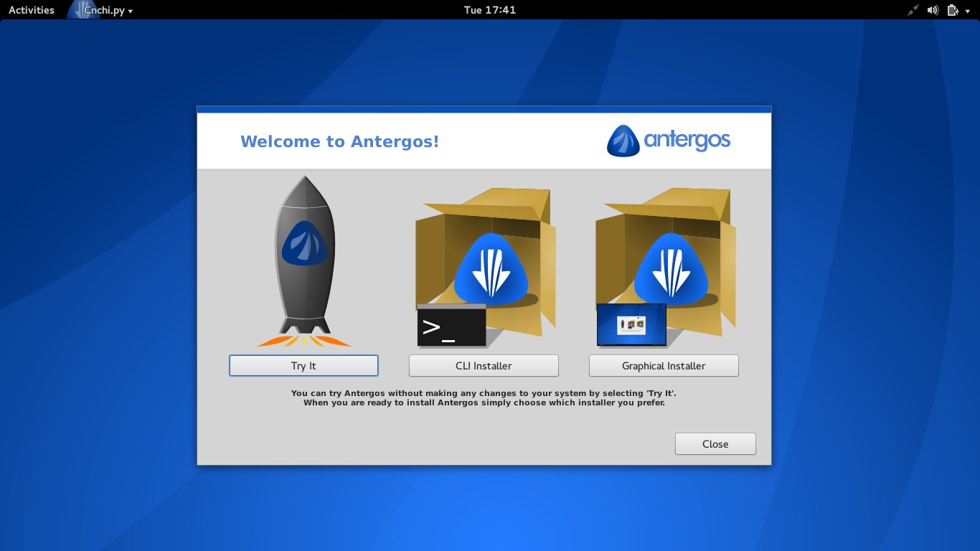This screenshot has width=980, height=551.
Task: Click the instruction text below the installer buttons
Action: pos(484,398)
